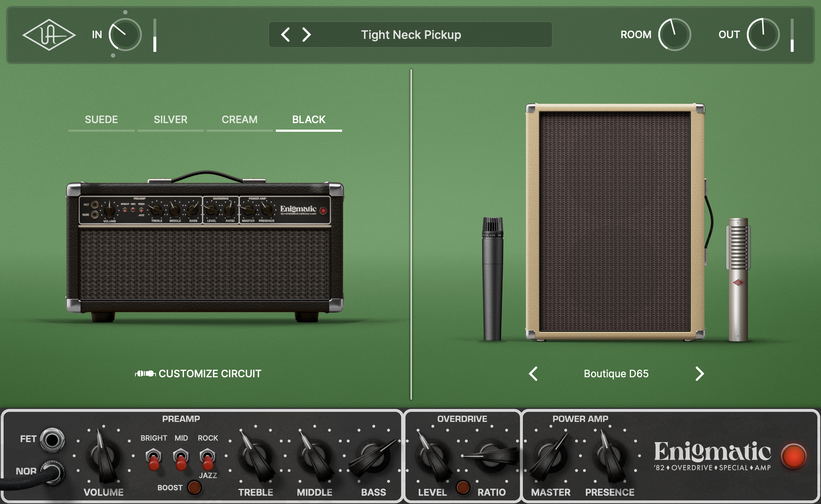The width and height of the screenshot is (821, 504).
Task: Toggle the red power lamp
Action: pyautogui.click(x=794, y=456)
